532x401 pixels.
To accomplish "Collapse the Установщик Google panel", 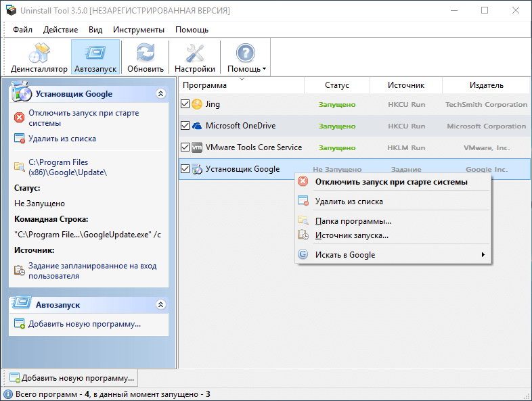I will pos(160,94).
